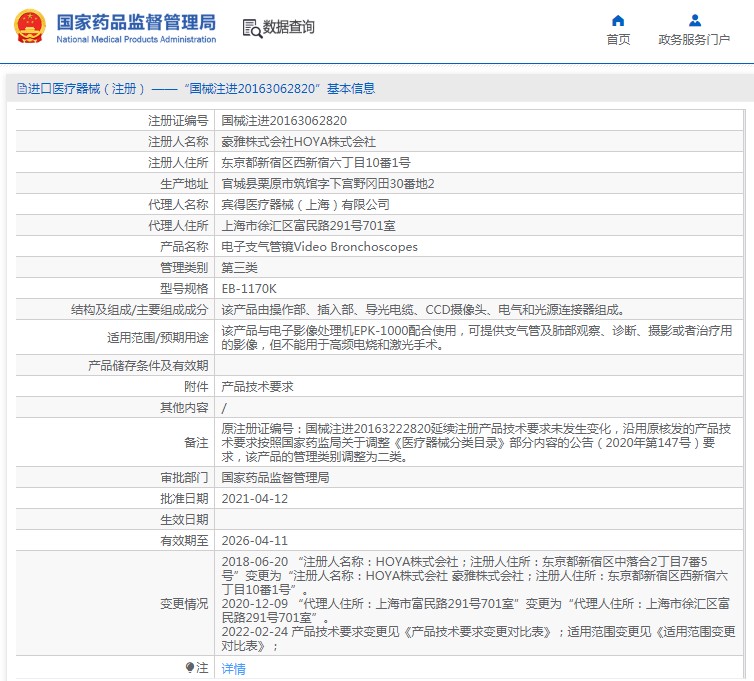Open the 政务服务门户 text link
The height and width of the screenshot is (681, 754).
[x=694, y=40]
